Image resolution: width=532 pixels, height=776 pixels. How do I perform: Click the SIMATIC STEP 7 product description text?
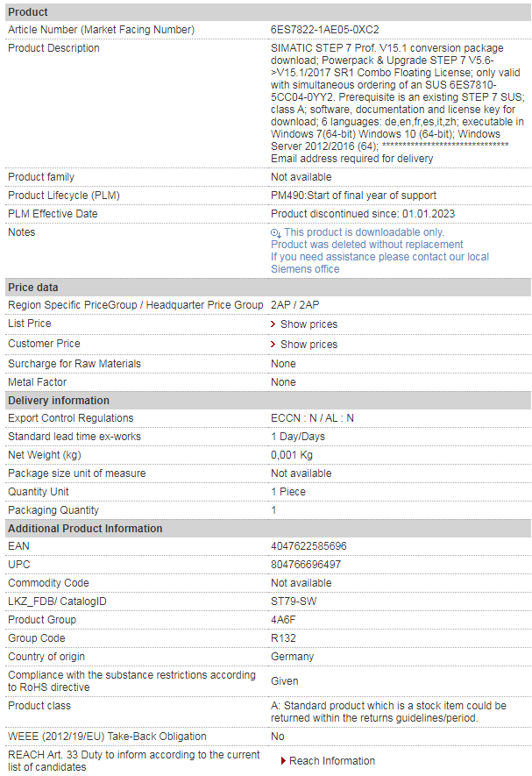pos(397,103)
